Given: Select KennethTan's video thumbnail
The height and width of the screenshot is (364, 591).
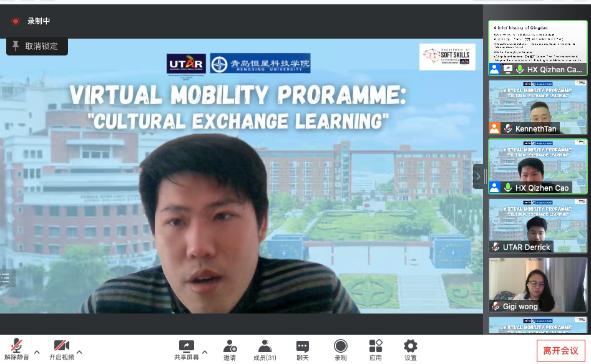Looking at the screenshot, I should 537,107.
